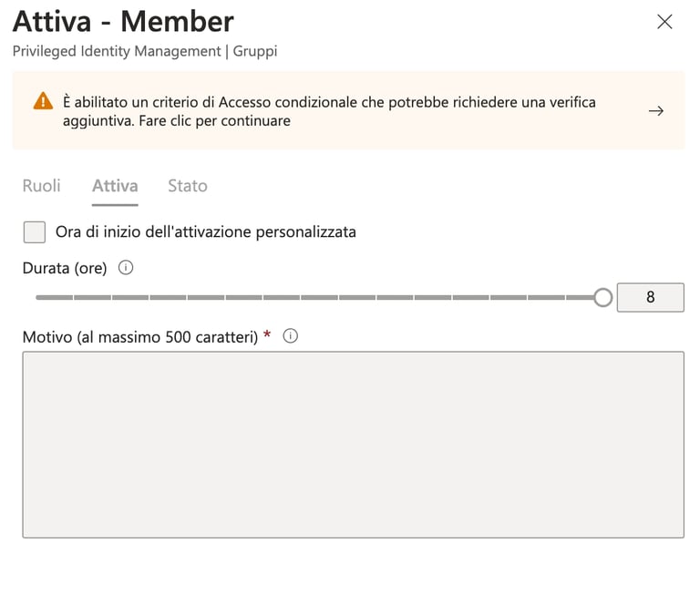This screenshot has height=616, width=700.
Task: Click the 'Motivo (al massimo 500 caratteri)' label
Action: pos(140,337)
